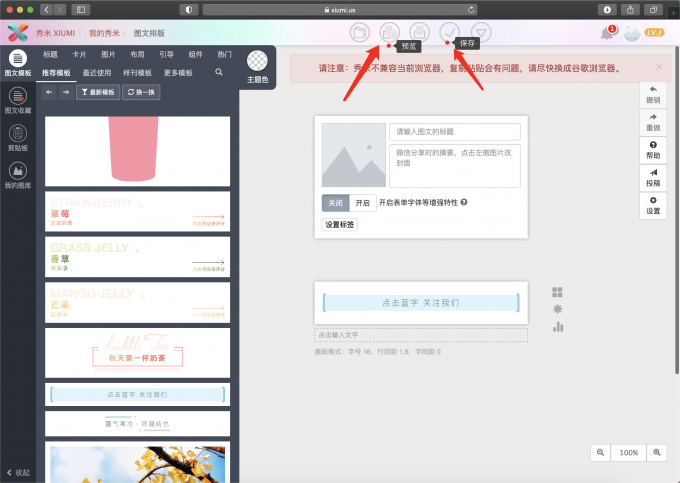
Task: Click the grid layout icon beside editor
Action: (x=557, y=292)
